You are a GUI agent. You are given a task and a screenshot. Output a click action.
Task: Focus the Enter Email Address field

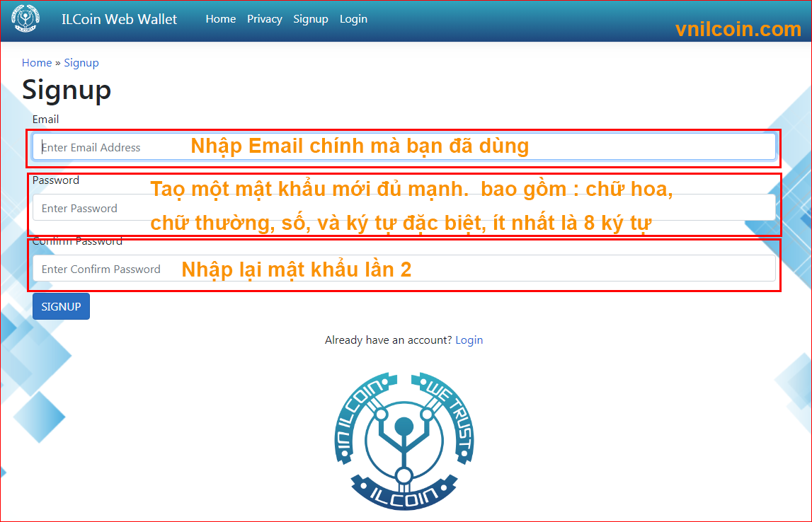pyautogui.click(x=404, y=147)
